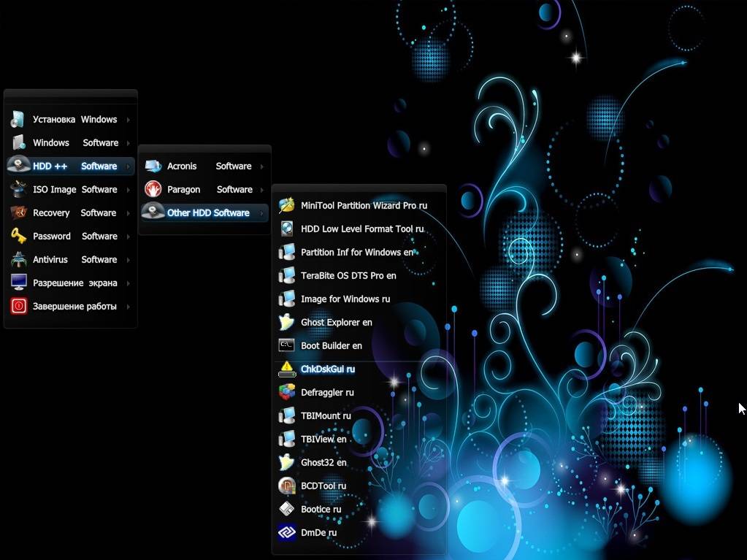Viewport: 747px width, 560px height.
Task: Expand arrow beside Recovery Software
Action: [x=129, y=213]
